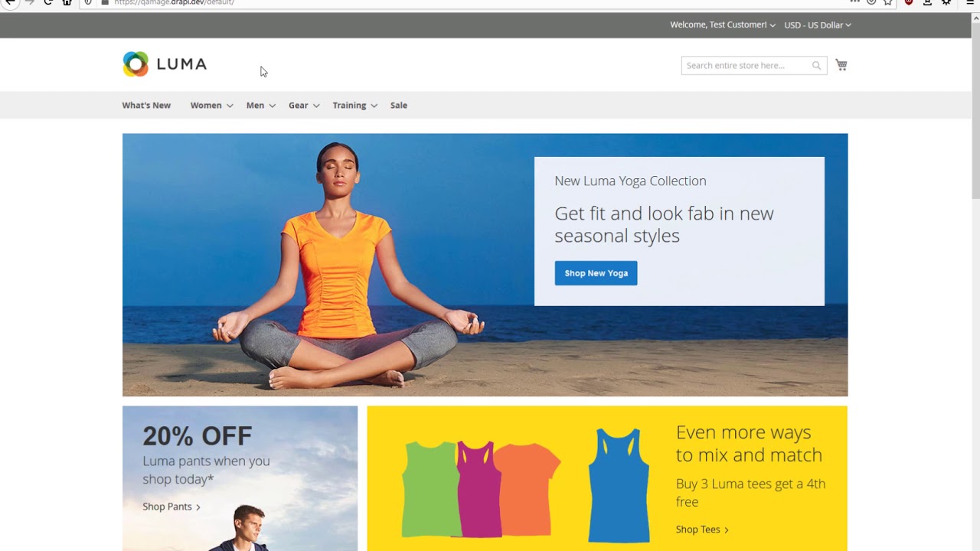Open the Sale menu item
The image size is (980, 551).
pos(399,106)
